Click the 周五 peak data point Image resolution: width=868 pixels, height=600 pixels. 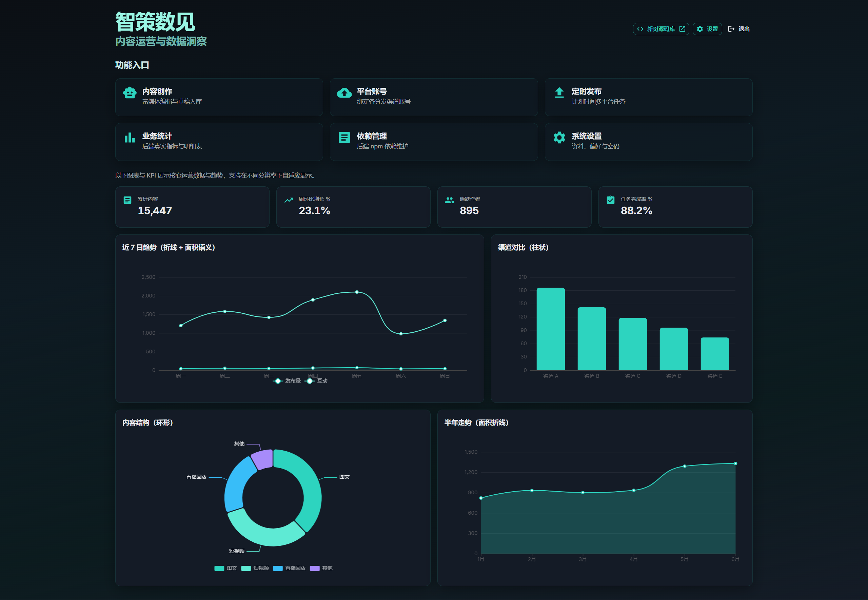pyautogui.click(x=357, y=292)
